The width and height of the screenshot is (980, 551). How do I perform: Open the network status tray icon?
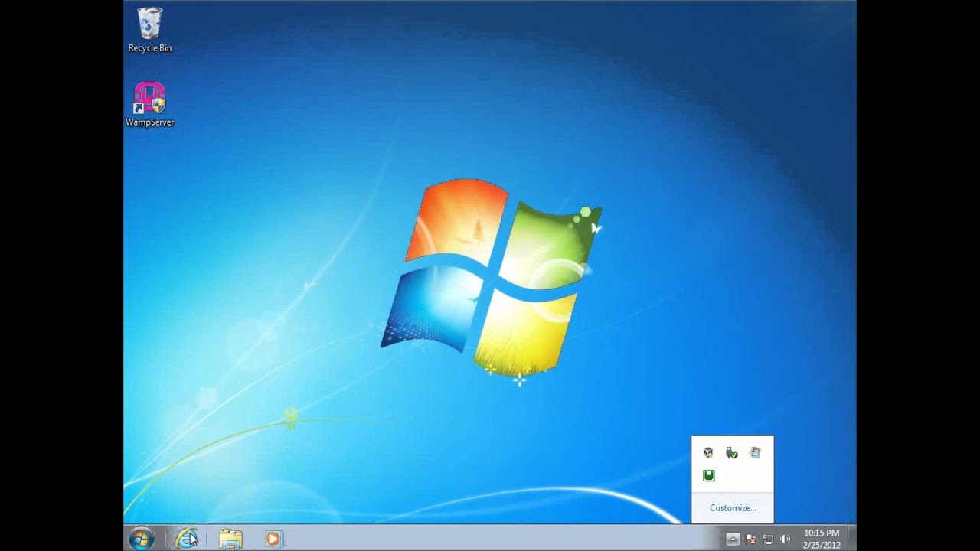pyautogui.click(x=768, y=539)
